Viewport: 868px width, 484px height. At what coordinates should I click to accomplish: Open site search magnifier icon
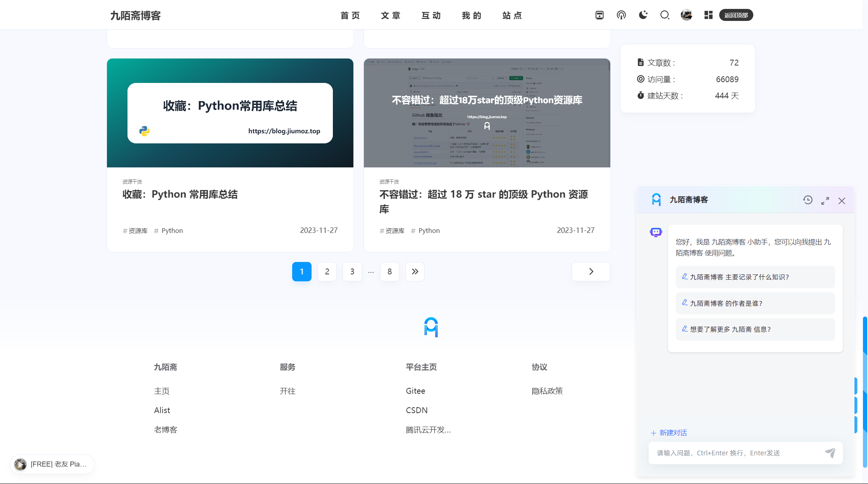pos(665,15)
